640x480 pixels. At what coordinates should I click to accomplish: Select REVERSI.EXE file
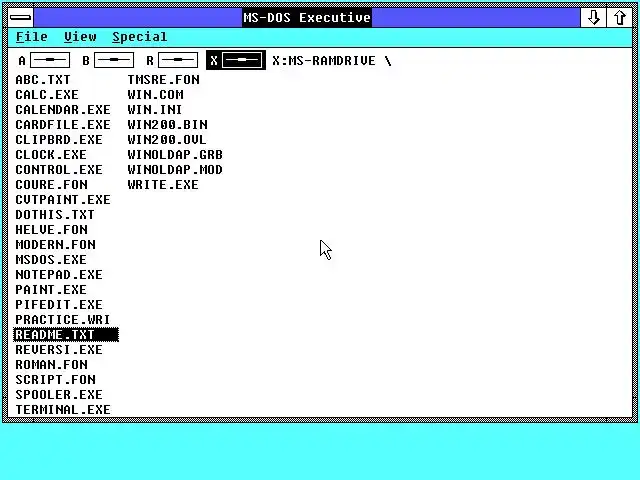coord(59,350)
